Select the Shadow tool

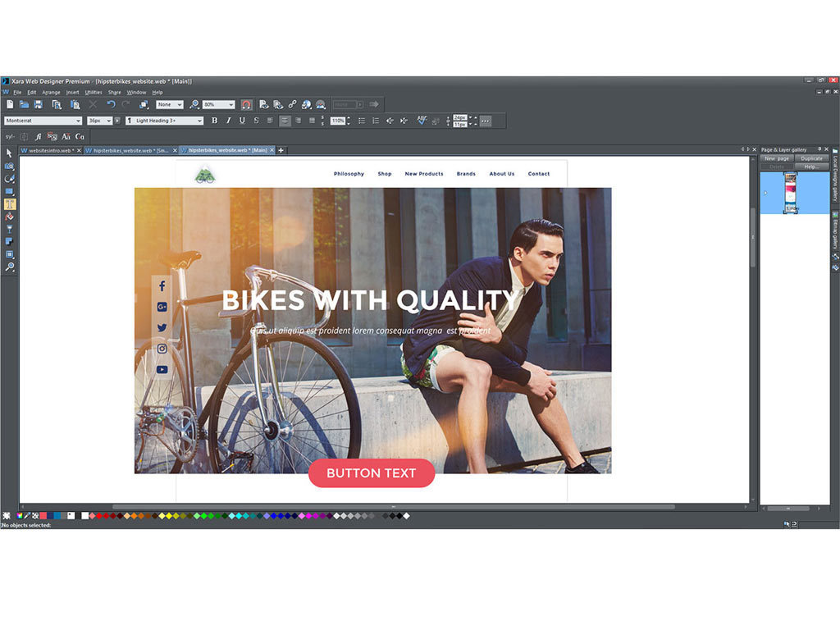[x=9, y=242]
